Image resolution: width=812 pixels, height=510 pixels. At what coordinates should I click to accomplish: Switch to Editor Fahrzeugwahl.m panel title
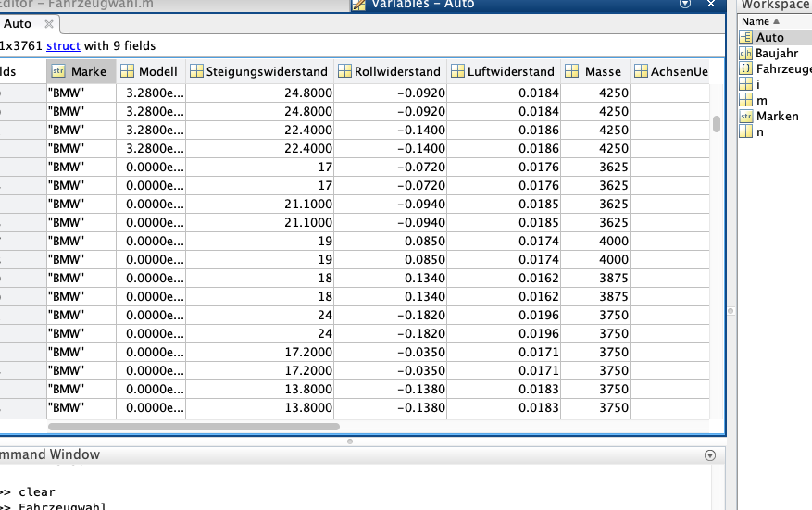point(83,5)
